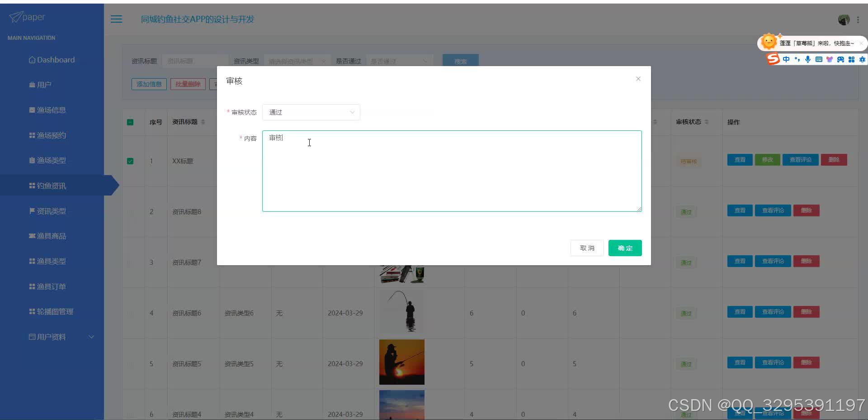Open the user avatar at top right
Image resolution: width=868 pixels, height=420 pixels.
pos(844,19)
